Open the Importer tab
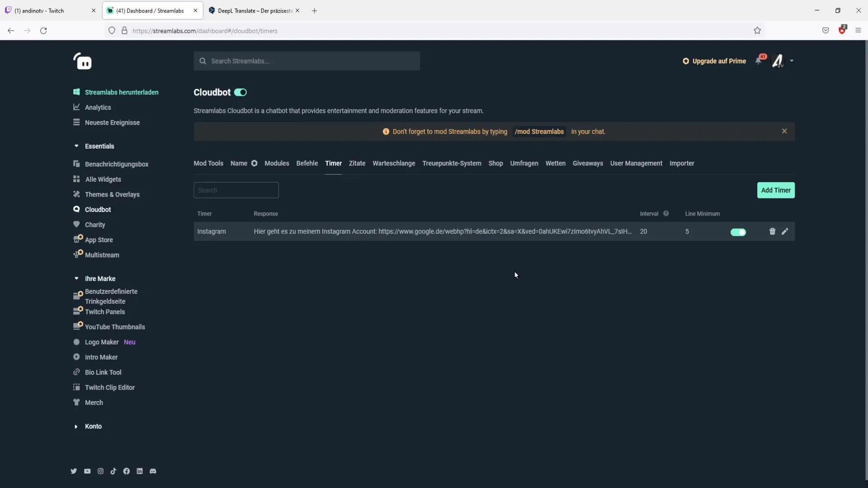 point(682,164)
